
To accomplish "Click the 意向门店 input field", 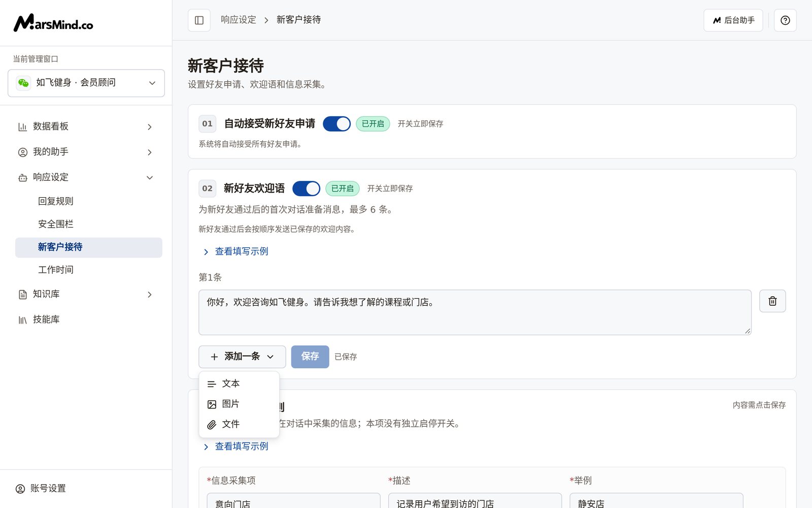I will (x=293, y=501).
